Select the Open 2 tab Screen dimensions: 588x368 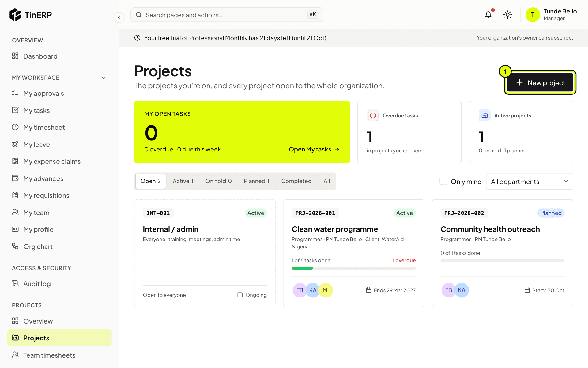click(x=151, y=181)
